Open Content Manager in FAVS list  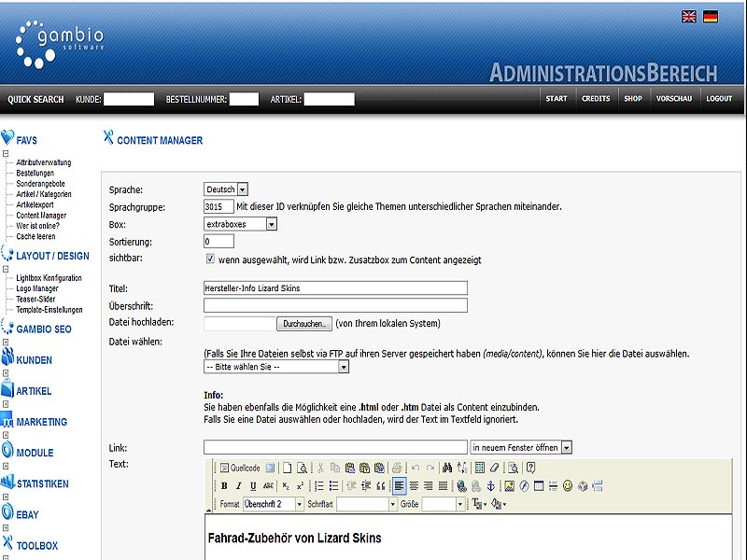[41, 216]
